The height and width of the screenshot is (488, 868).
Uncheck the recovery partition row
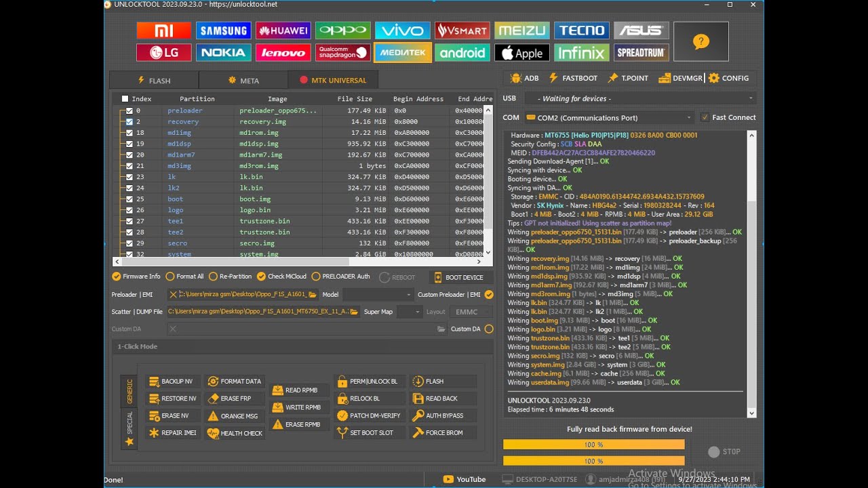(x=130, y=122)
